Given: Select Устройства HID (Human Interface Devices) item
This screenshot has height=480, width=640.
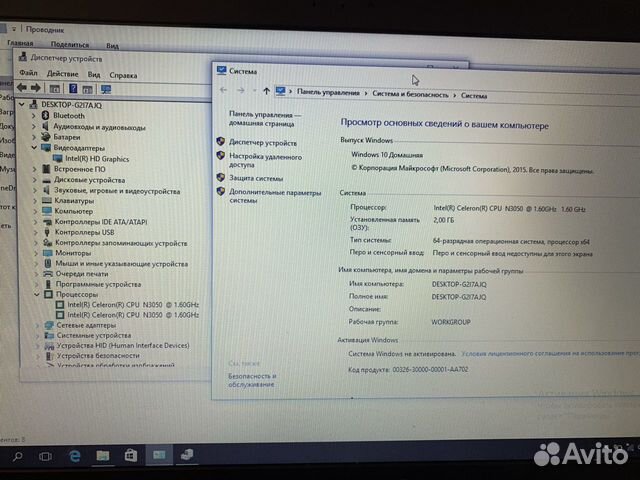Looking at the screenshot, I should [x=123, y=345].
